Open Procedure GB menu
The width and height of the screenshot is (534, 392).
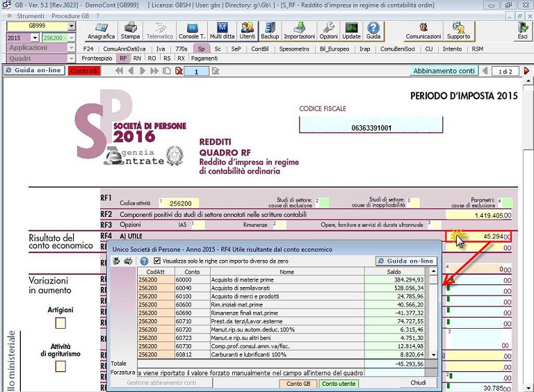pyautogui.click(x=70, y=16)
